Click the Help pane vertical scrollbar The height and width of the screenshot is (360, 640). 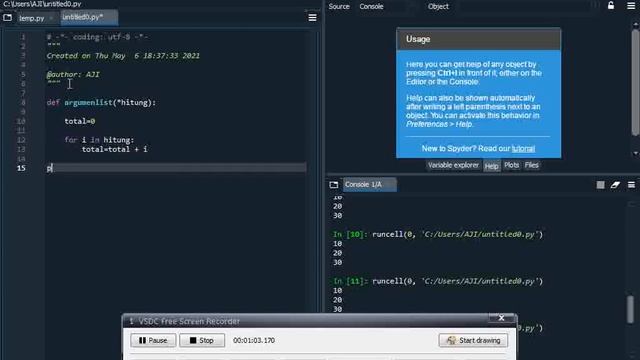point(635,82)
